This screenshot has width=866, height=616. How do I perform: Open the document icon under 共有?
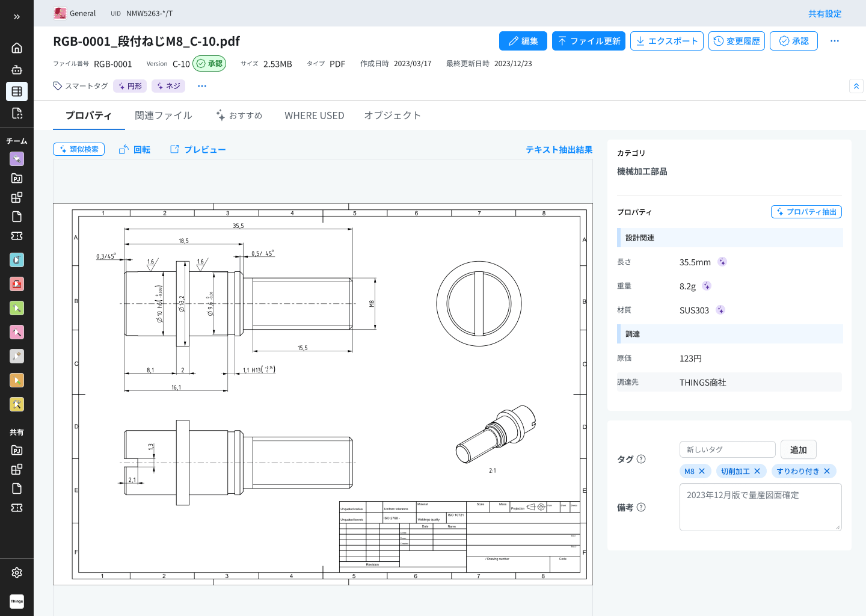click(x=17, y=488)
